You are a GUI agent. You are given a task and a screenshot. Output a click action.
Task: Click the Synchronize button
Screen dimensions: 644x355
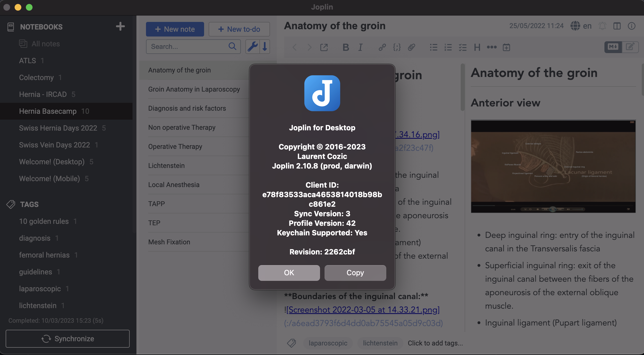click(67, 338)
